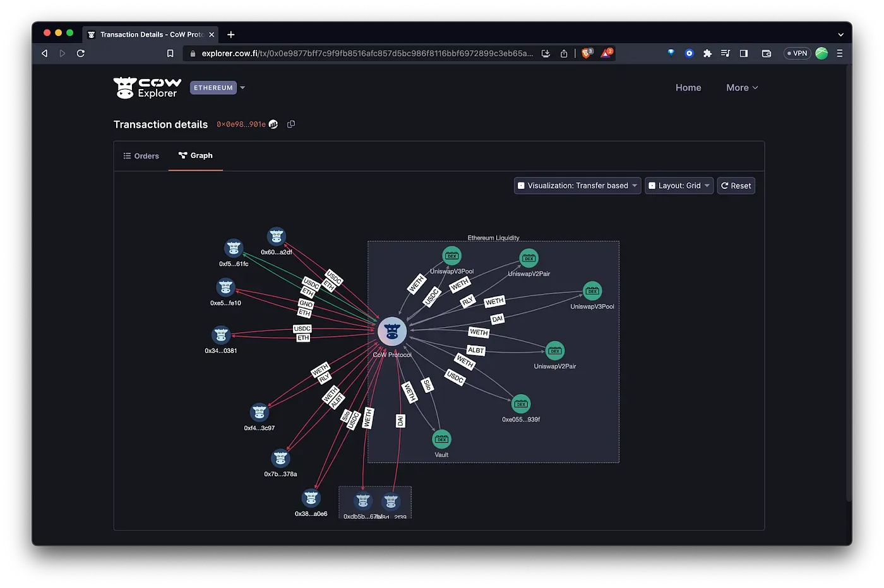Select the trader node 0x34...0381
884x588 pixels.
click(221, 335)
